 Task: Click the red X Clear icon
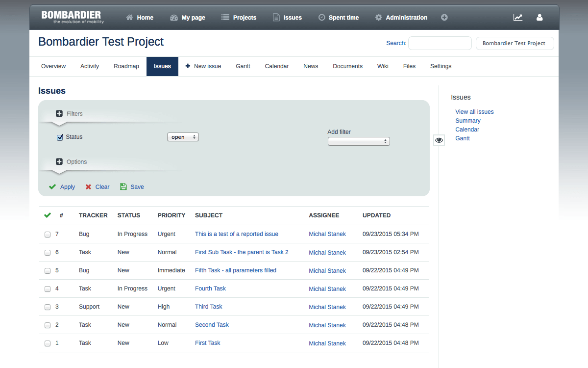coord(88,186)
